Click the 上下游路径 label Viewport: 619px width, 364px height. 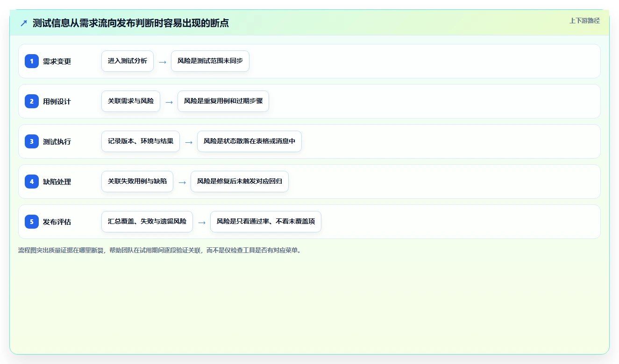584,21
